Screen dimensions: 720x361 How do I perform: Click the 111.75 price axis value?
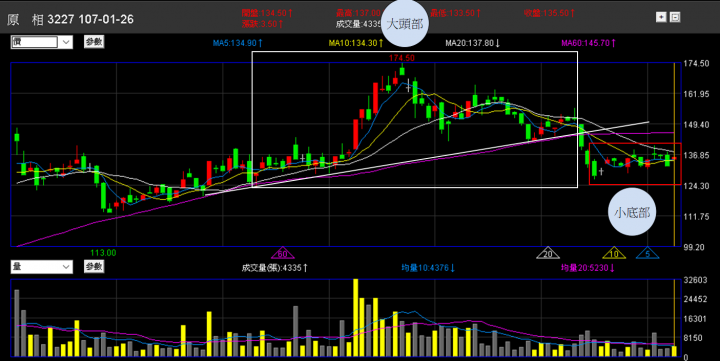coord(697,216)
